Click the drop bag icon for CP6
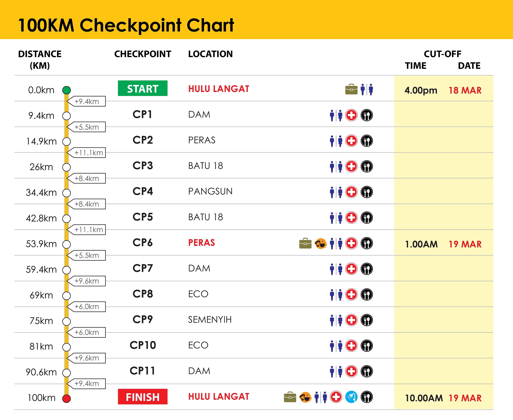This screenshot has width=513, height=420. (305, 243)
